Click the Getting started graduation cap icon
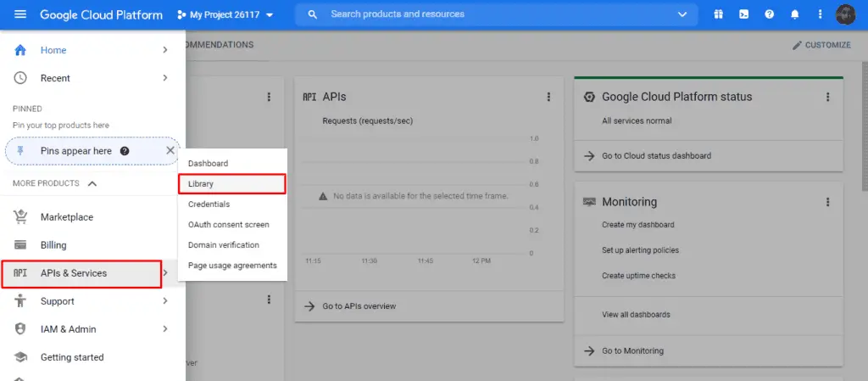 pyautogui.click(x=20, y=357)
